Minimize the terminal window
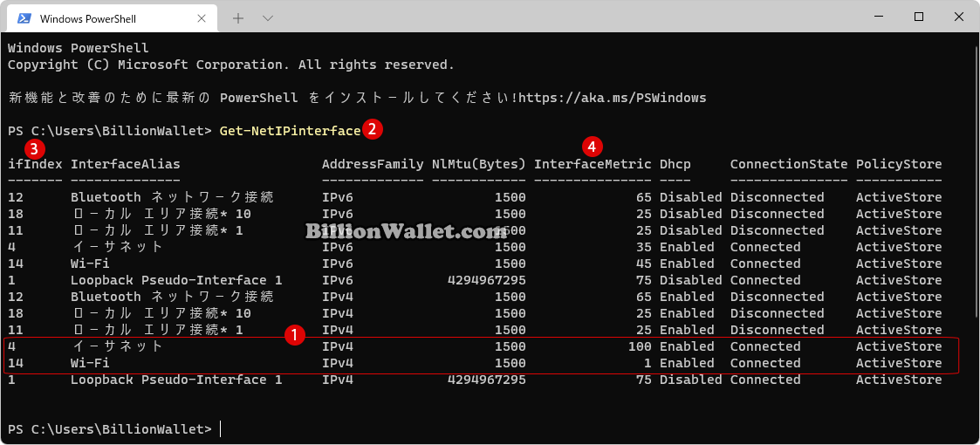The image size is (980, 445). (x=877, y=17)
